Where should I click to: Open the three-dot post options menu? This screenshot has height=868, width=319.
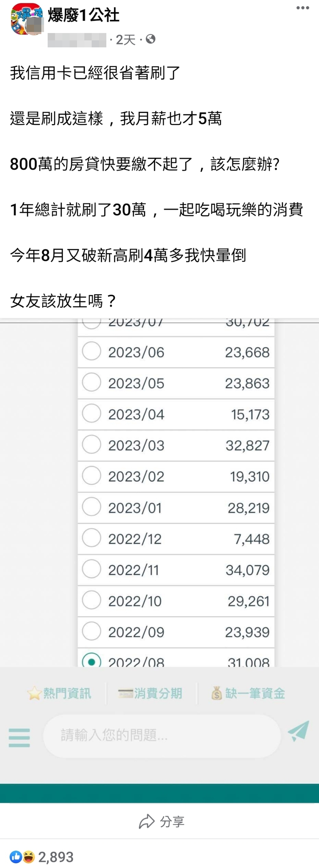click(x=302, y=8)
